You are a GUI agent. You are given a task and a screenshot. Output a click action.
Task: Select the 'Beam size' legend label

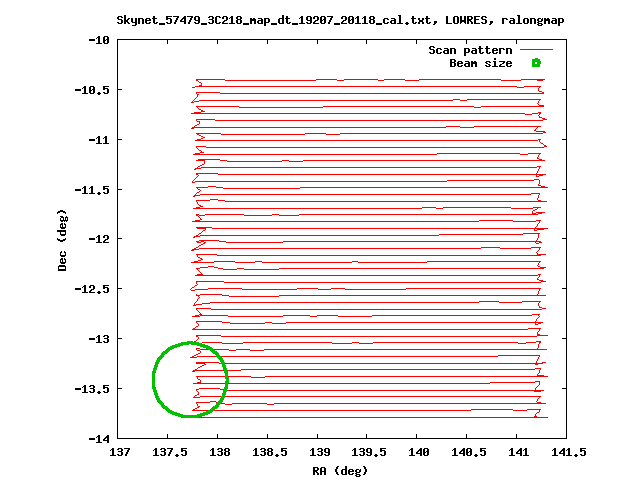click(480, 63)
